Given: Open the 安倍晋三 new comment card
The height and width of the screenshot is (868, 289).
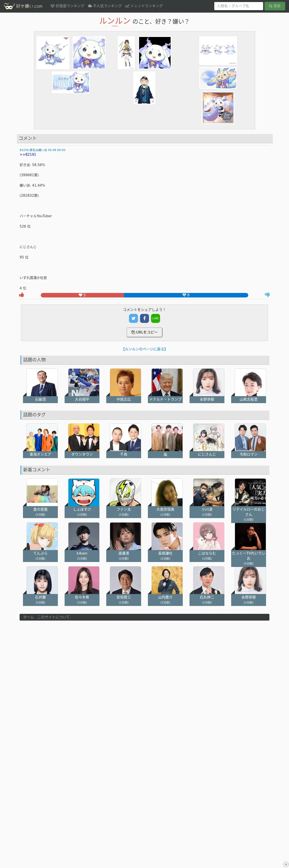Looking at the screenshot, I should [124, 586].
